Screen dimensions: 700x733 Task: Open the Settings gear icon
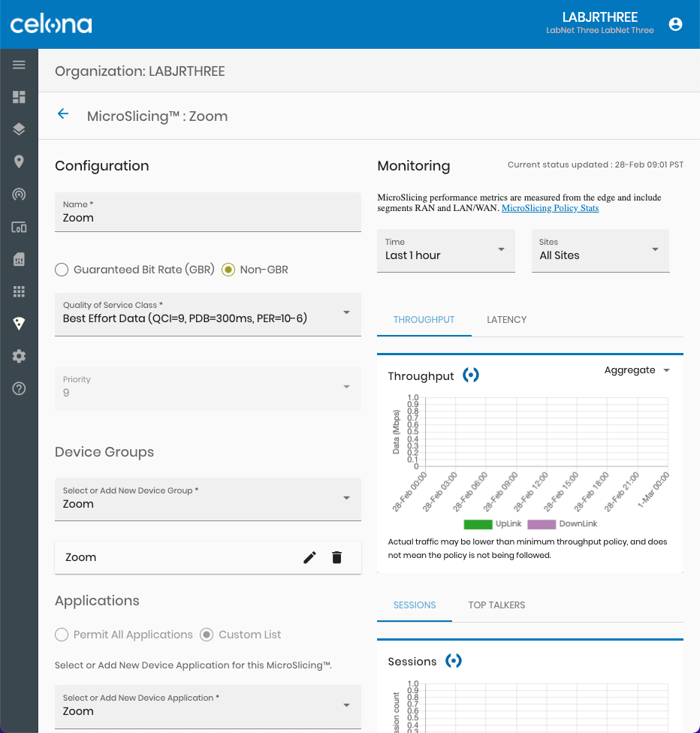click(x=19, y=356)
